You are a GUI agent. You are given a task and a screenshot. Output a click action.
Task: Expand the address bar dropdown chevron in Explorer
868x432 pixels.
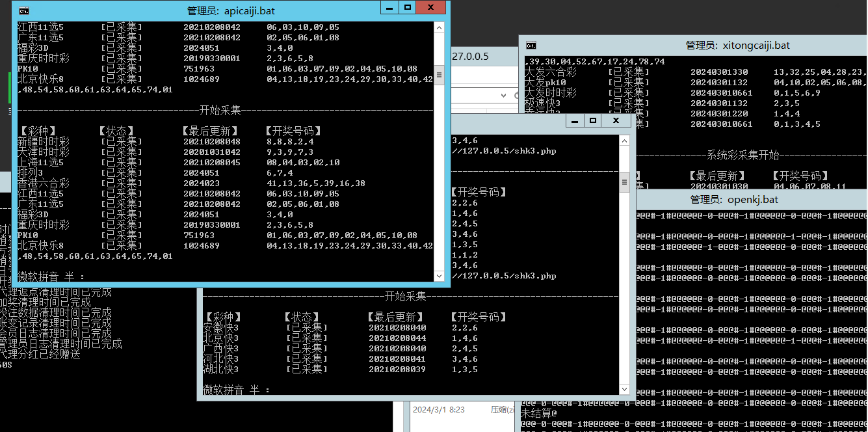[x=504, y=95]
